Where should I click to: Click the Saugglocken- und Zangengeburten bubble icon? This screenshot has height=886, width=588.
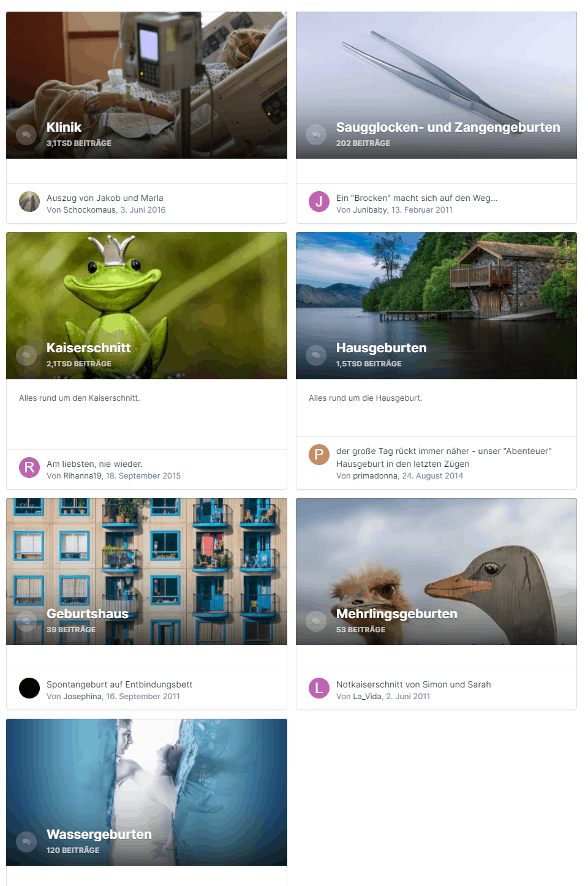point(316,135)
